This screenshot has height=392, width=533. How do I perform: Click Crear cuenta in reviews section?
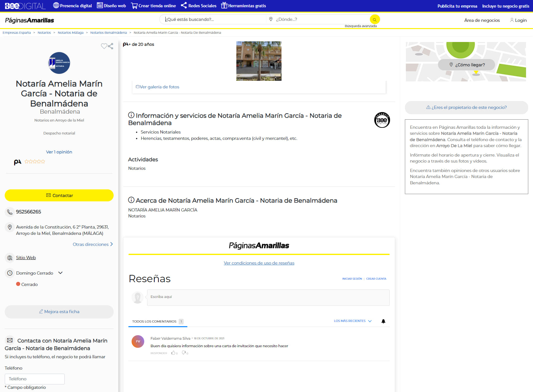(x=376, y=279)
